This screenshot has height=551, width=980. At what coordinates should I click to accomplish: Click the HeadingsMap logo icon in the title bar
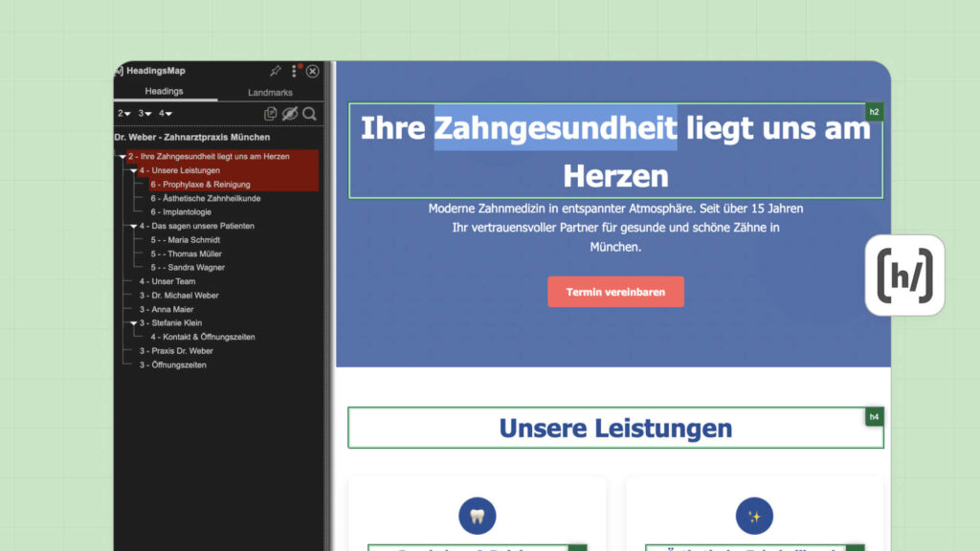point(119,71)
